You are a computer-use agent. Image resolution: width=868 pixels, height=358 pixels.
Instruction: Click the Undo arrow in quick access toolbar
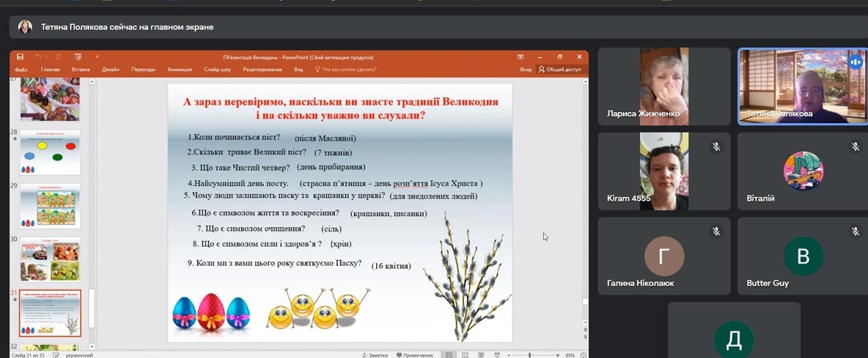38,57
